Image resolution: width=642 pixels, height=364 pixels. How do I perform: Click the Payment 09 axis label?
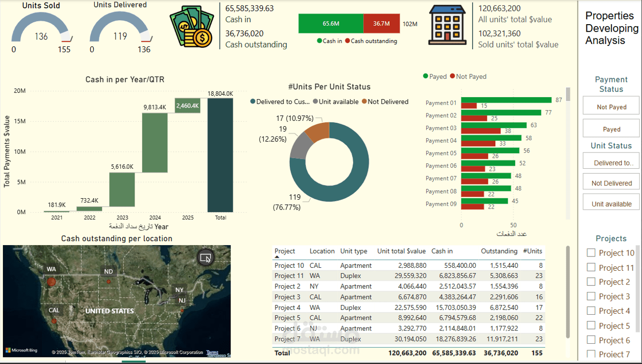[x=441, y=204]
